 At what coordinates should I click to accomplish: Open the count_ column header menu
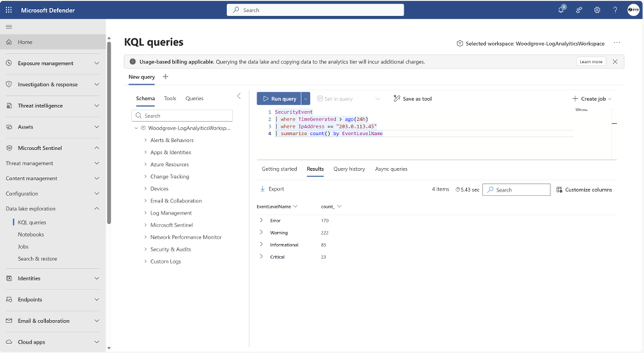tap(339, 206)
